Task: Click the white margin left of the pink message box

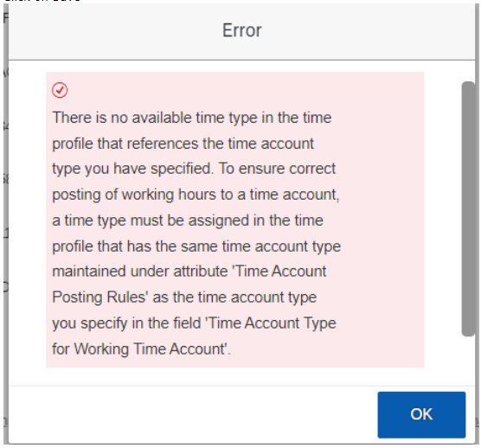Action: click(28, 220)
